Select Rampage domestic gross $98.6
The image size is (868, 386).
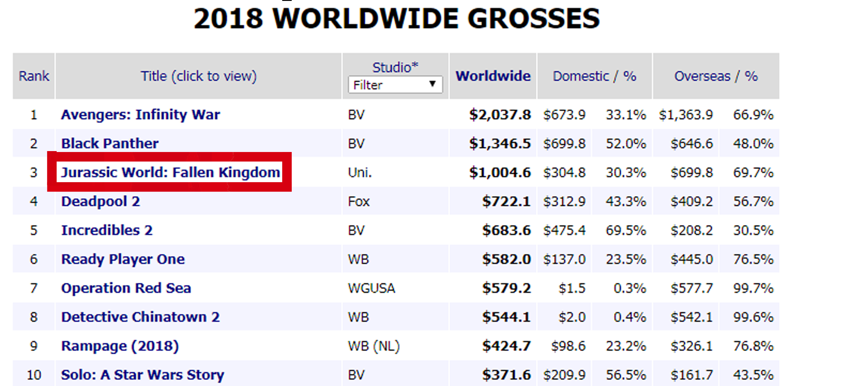(x=568, y=346)
